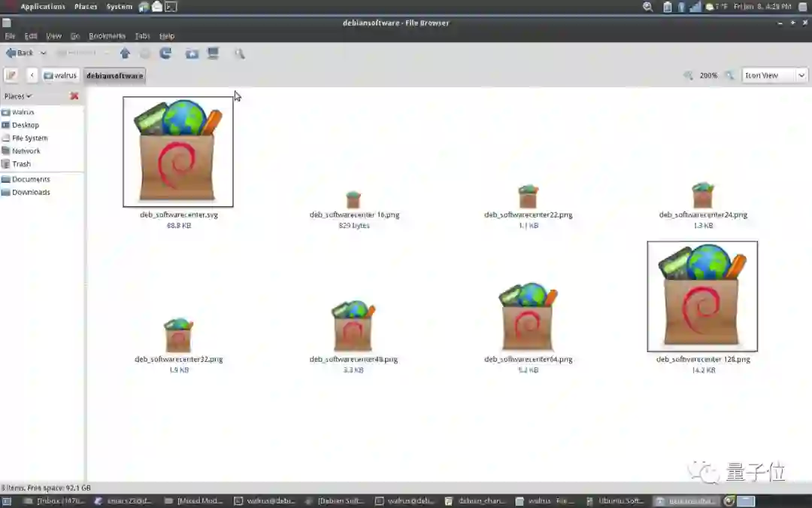Viewport: 812px width, 508px height.
Task: Switch to the Debian Soft... taskbar window
Action: pos(335,500)
